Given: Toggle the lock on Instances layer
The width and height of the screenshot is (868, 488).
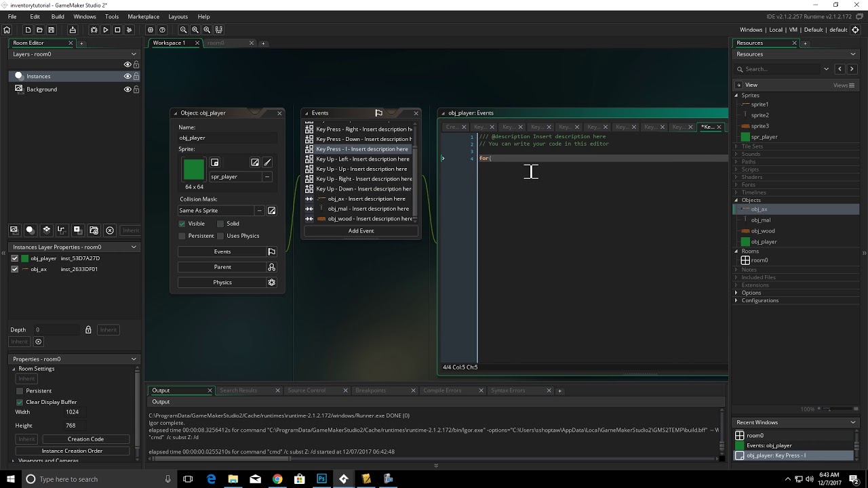Looking at the screenshot, I should click(136, 77).
